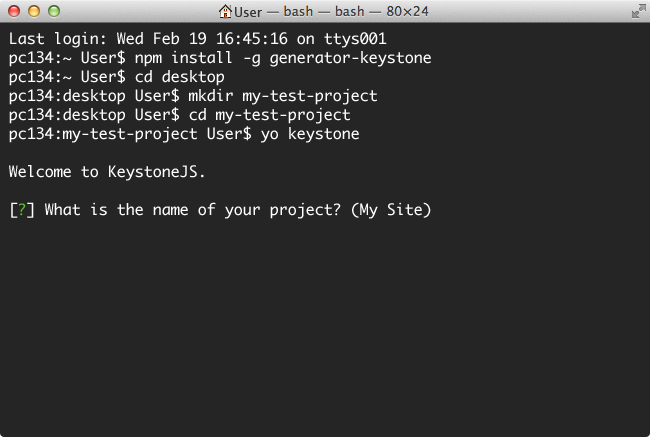Viewport: 650px width, 437px height.
Task: Close the terminal window with red button
Action: (x=14, y=11)
